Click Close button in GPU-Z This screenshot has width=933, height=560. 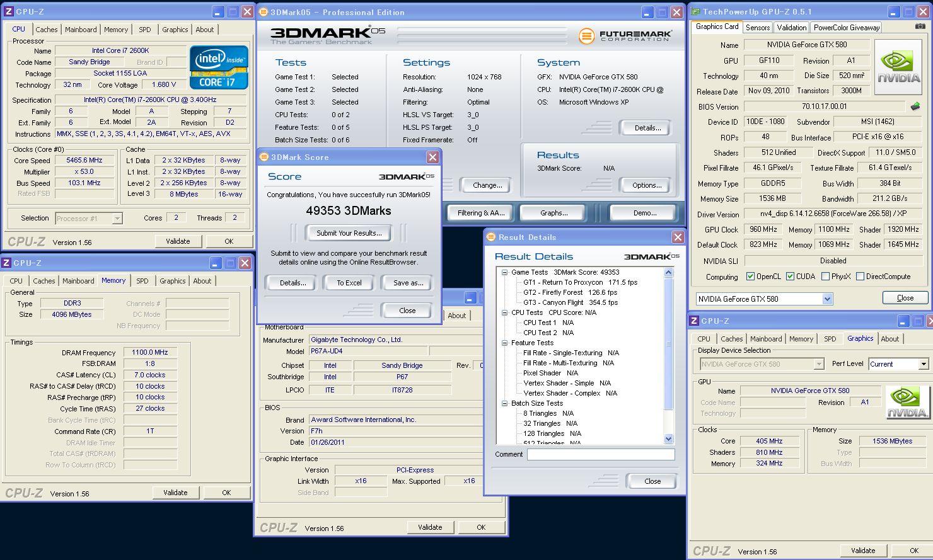click(x=905, y=298)
